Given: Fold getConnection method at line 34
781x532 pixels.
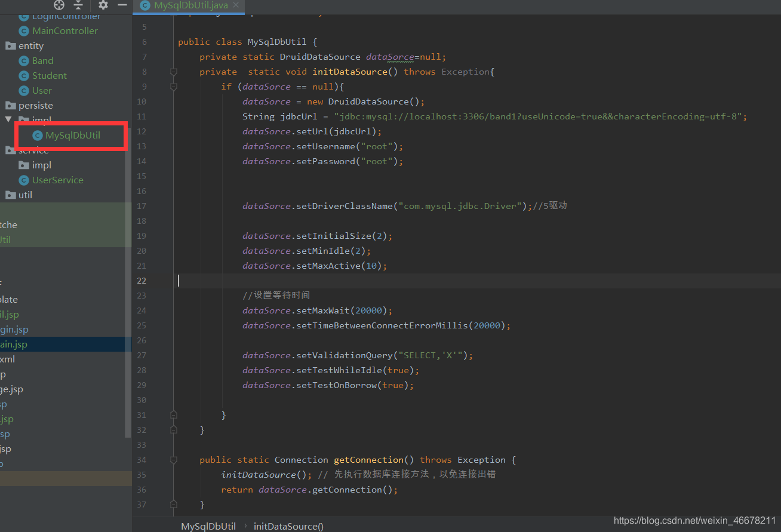Looking at the screenshot, I should [x=173, y=460].
